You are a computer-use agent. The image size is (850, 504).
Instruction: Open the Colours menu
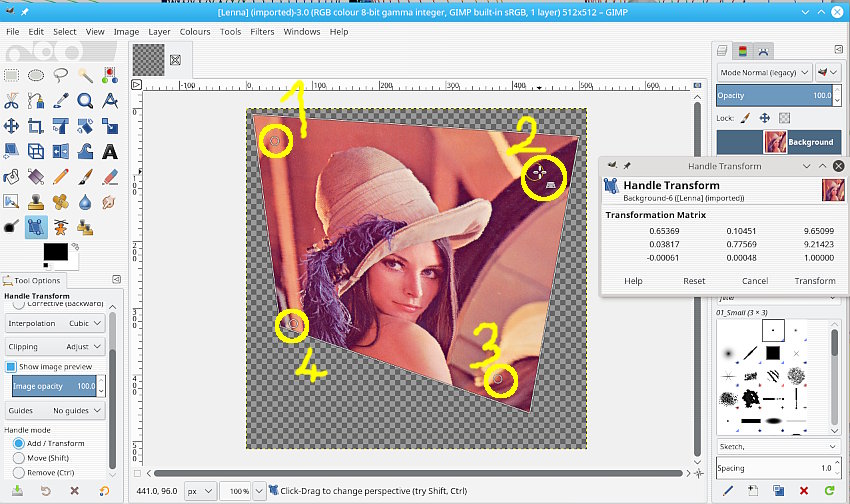coord(195,32)
